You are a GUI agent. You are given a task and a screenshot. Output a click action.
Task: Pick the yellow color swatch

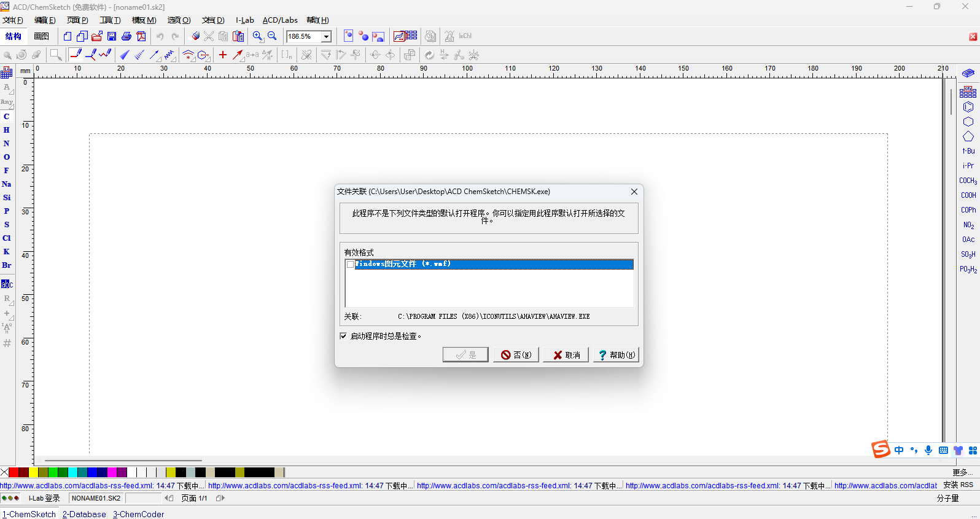[33, 472]
